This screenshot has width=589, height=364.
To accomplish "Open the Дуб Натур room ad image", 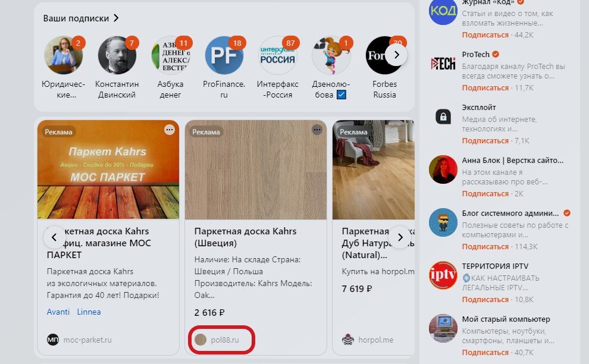I will click(x=374, y=170).
